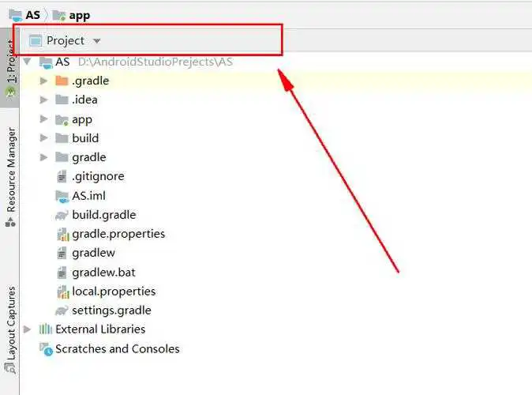
Task: Click the app breadcrumb in navigation bar
Action: pyautogui.click(x=79, y=15)
